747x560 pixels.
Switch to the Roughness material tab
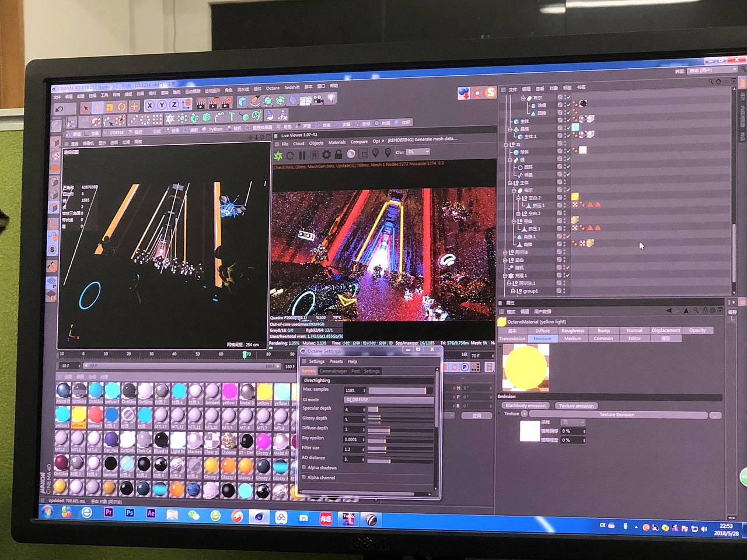(573, 330)
